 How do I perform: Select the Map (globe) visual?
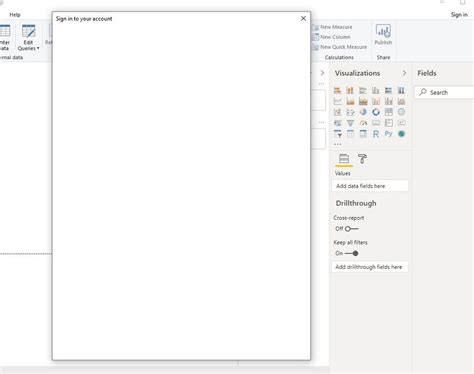point(401,112)
